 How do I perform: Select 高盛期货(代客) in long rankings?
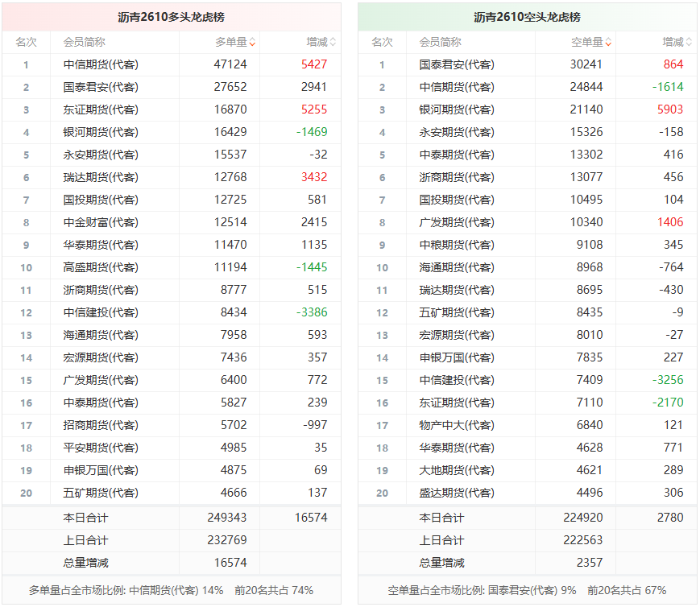(101, 267)
